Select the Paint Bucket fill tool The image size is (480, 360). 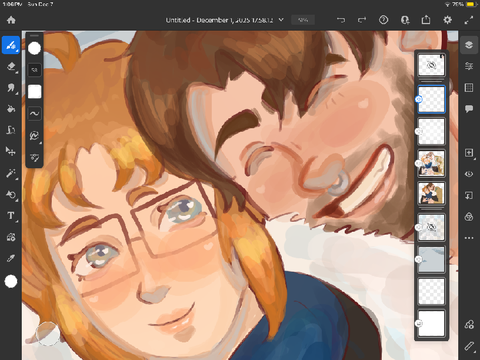[x=11, y=109]
